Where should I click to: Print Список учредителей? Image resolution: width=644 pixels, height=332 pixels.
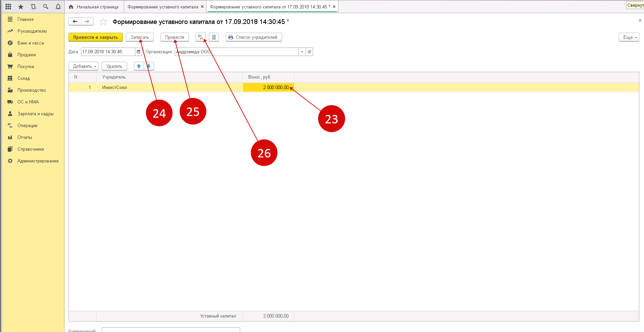(254, 37)
